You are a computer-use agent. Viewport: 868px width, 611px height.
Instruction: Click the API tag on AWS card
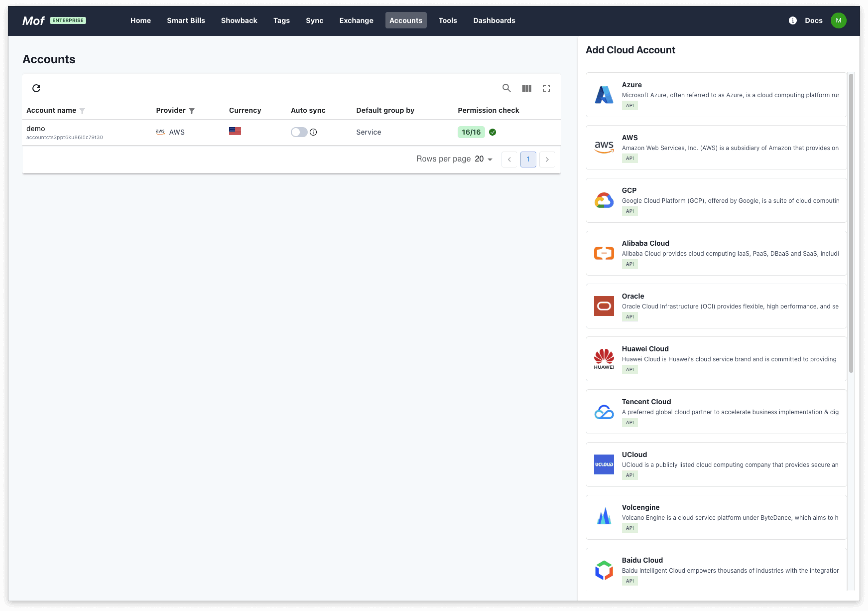(629, 158)
